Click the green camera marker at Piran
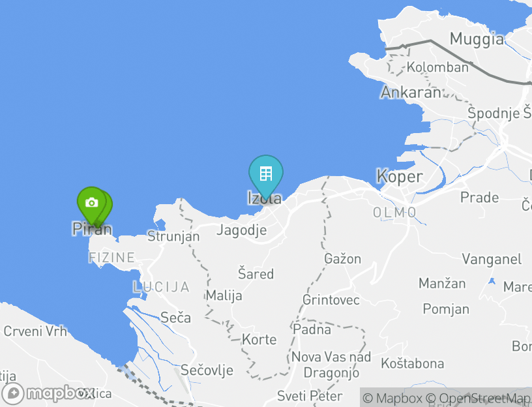This screenshot has width=532, height=407. pos(92,203)
